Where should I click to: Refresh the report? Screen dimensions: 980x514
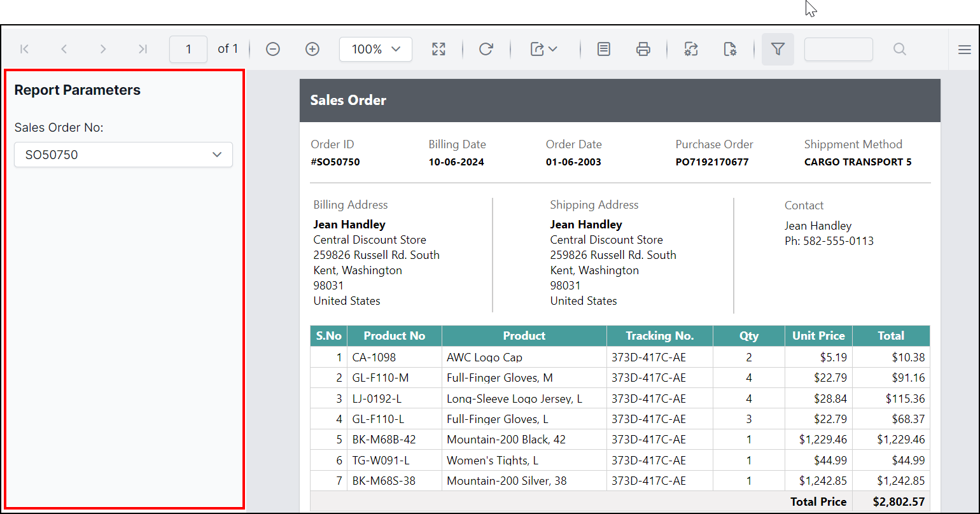(487, 49)
